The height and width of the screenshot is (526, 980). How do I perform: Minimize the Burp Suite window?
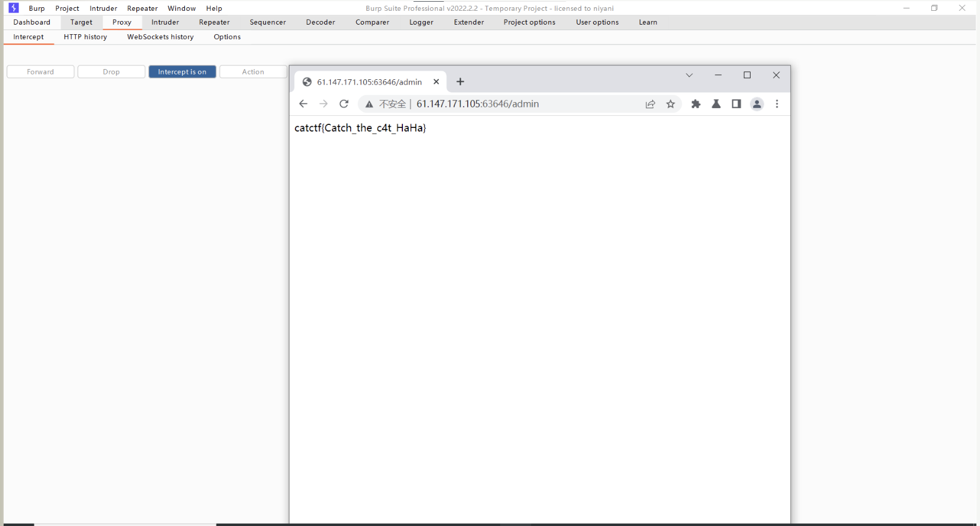906,8
